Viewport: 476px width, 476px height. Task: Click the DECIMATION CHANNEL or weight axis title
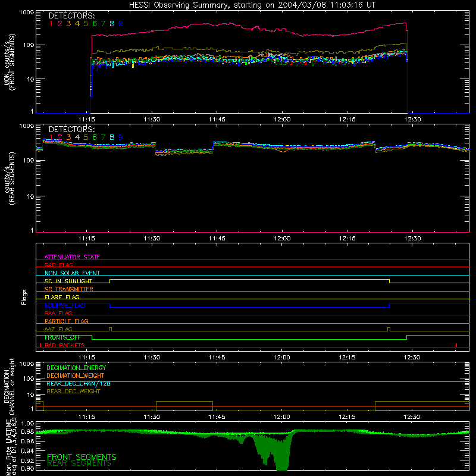click(x=10, y=386)
